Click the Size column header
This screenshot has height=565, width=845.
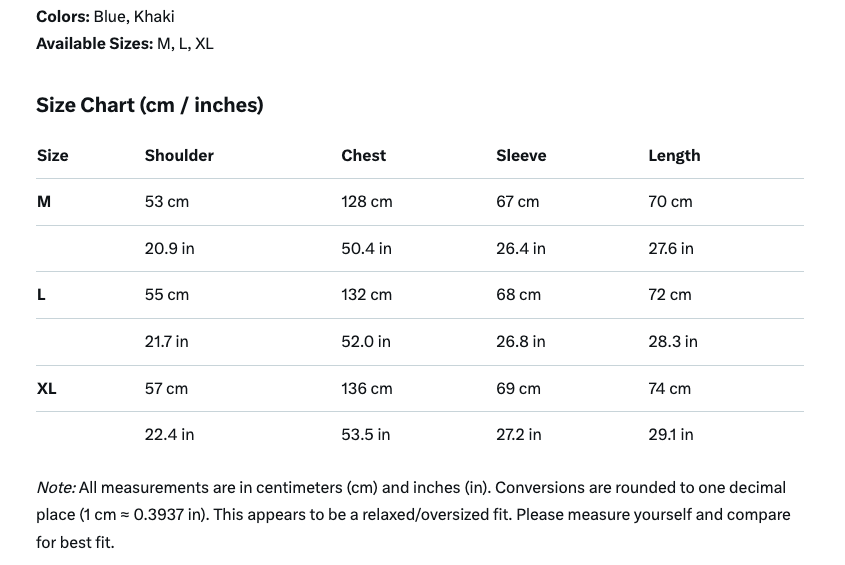53,155
